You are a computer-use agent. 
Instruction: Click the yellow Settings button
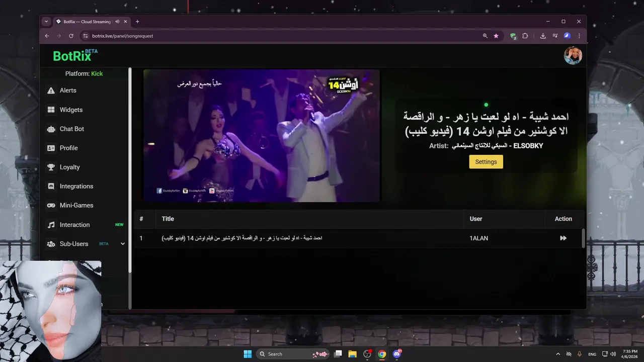point(486,162)
